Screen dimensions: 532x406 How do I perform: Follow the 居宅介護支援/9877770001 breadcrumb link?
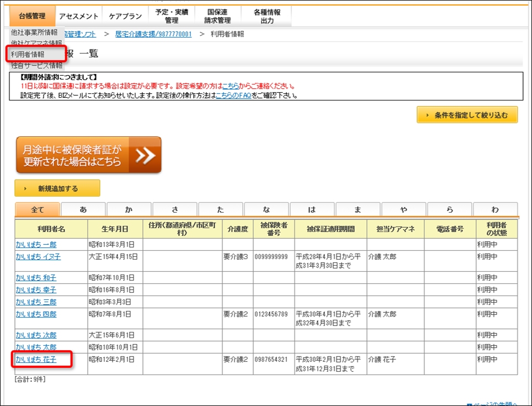pyautogui.click(x=153, y=34)
